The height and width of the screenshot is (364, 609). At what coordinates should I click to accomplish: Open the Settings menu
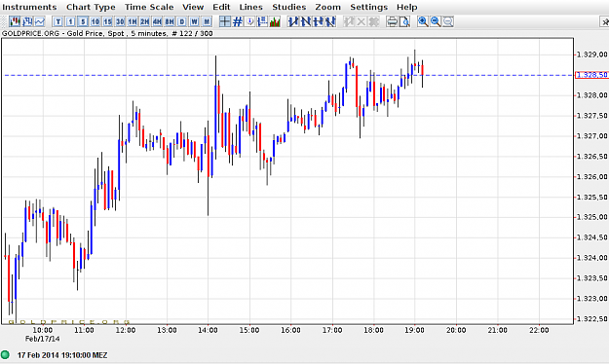(368, 7)
